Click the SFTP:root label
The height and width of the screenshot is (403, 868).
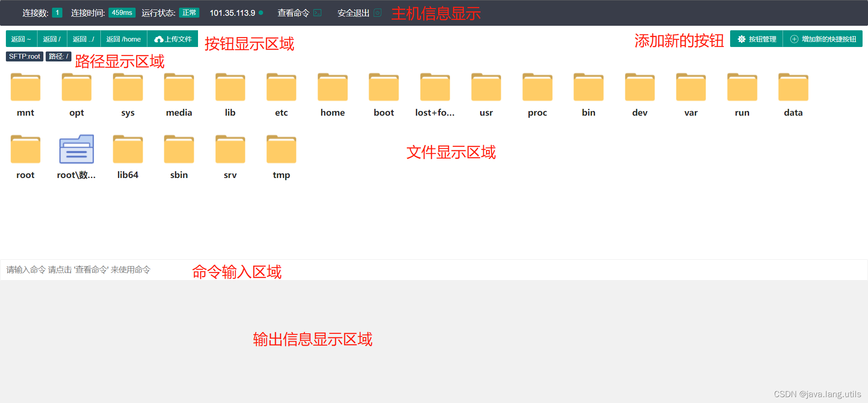(24, 56)
